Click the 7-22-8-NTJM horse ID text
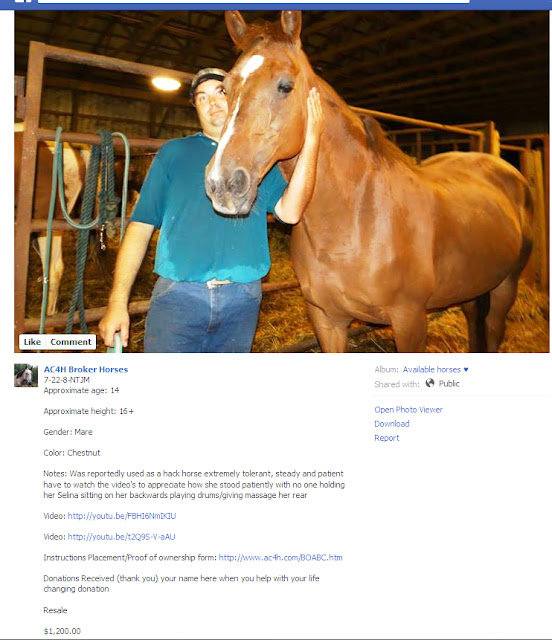Viewport: 552px width, 640px height. point(67,380)
